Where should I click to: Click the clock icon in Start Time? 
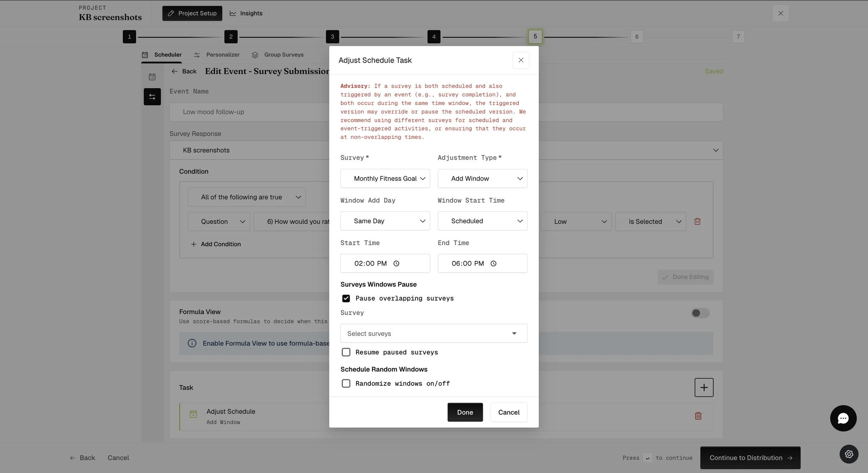pos(396,263)
